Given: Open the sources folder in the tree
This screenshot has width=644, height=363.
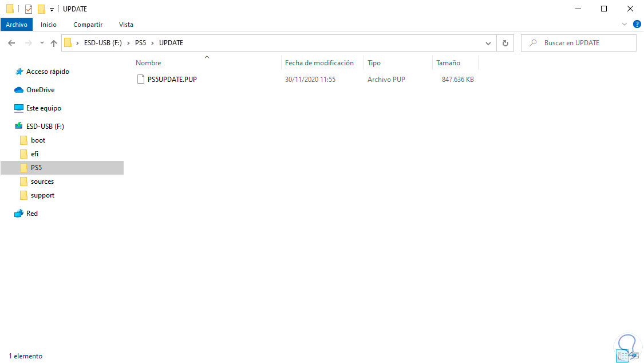Looking at the screenshot, I should (x=42, y=181).
